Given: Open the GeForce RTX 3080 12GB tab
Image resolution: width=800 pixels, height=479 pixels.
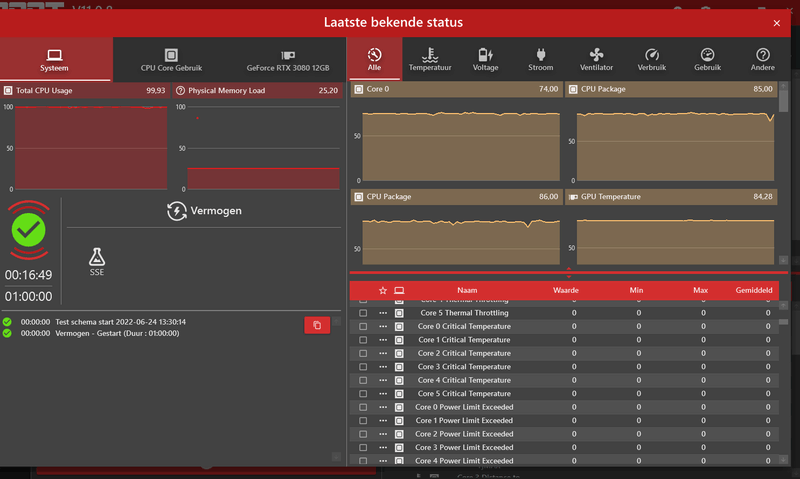Looking at the screenshot, I should point(287,60).
